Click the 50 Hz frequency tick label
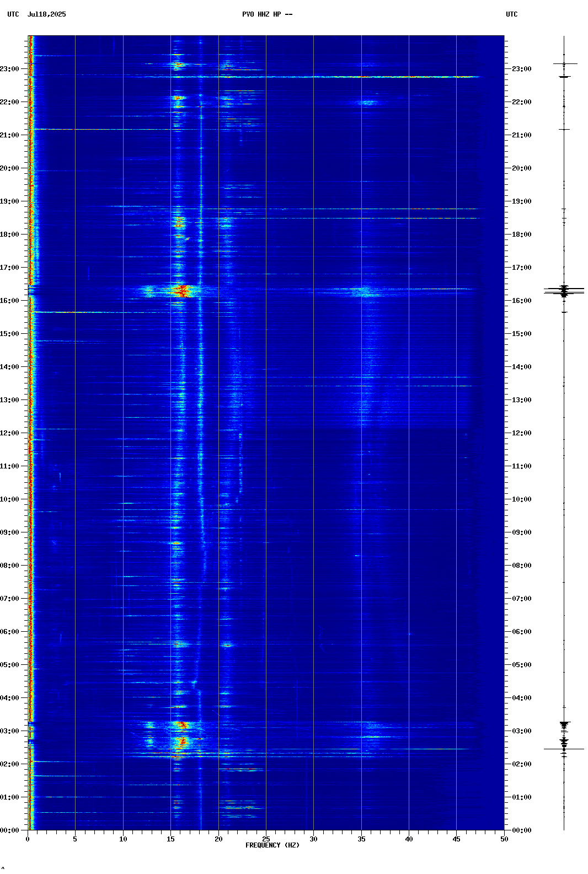This screenshot has width=588, height=874. (x=504, y=839)
